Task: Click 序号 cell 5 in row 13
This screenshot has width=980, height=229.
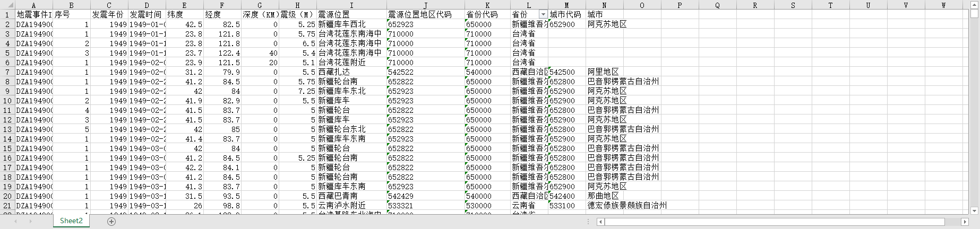Action: [72, 129]
